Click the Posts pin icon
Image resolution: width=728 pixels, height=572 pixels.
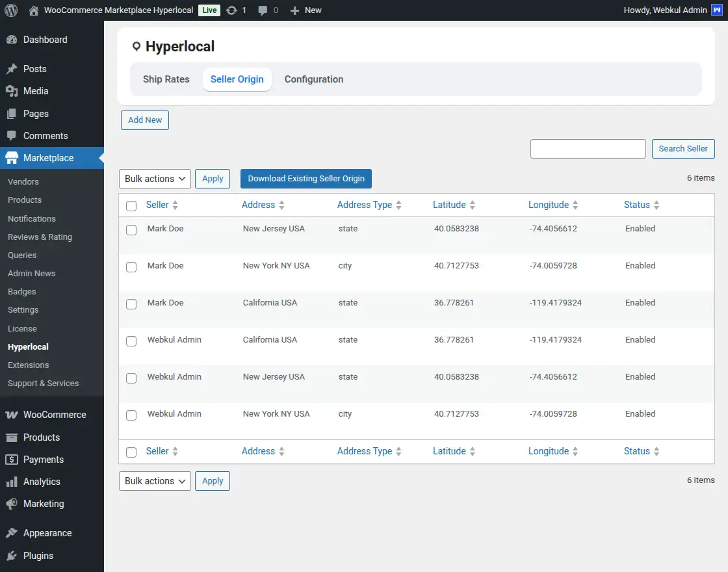click(12, 69)
